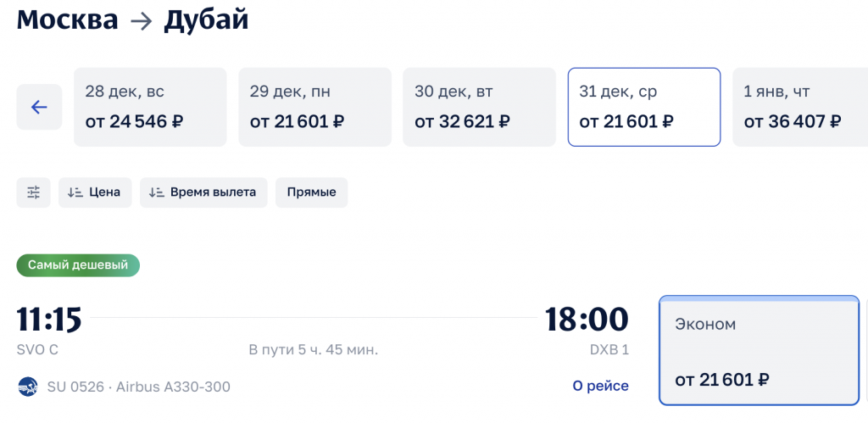Viewport: 868px width, 423px height.
Task: Click the sort icon beside Время вылета
Action: tap(156, 192)
